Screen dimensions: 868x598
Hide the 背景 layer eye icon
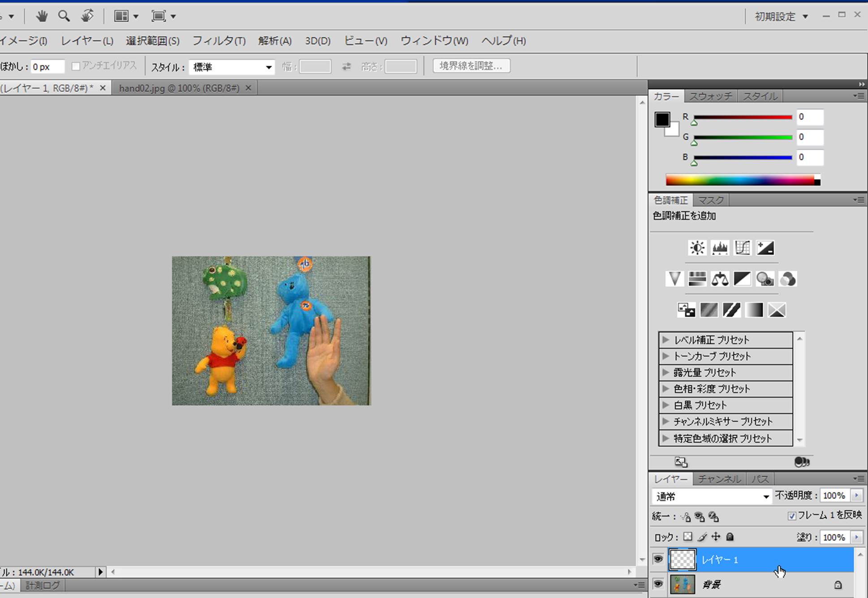click(x=658, y=584)
